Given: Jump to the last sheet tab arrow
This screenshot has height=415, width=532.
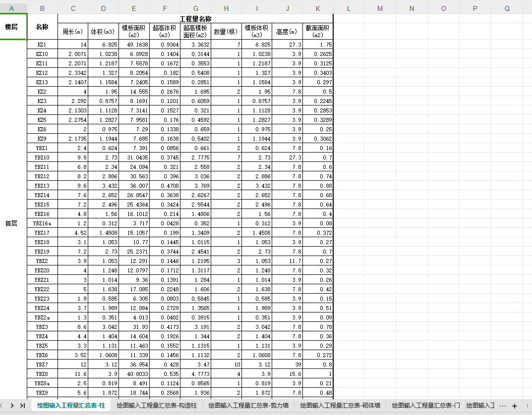Looking at the screenshot, I should coord(23,406).
